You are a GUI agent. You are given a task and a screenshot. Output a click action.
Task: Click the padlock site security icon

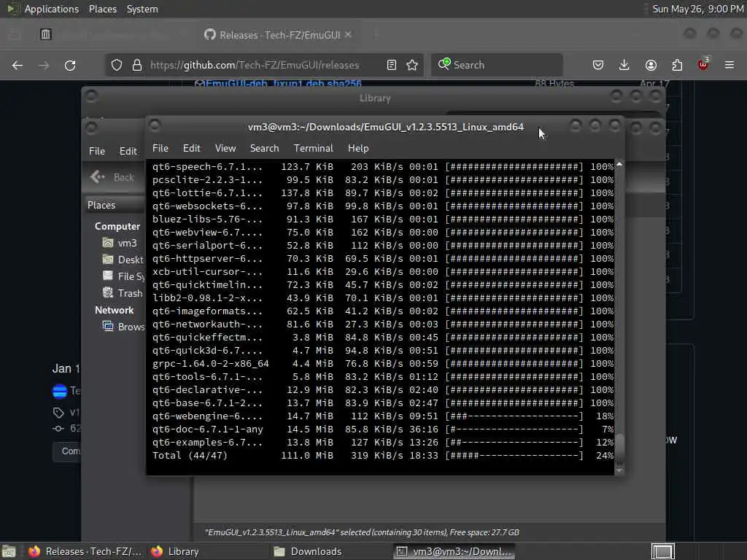point(136,65)
